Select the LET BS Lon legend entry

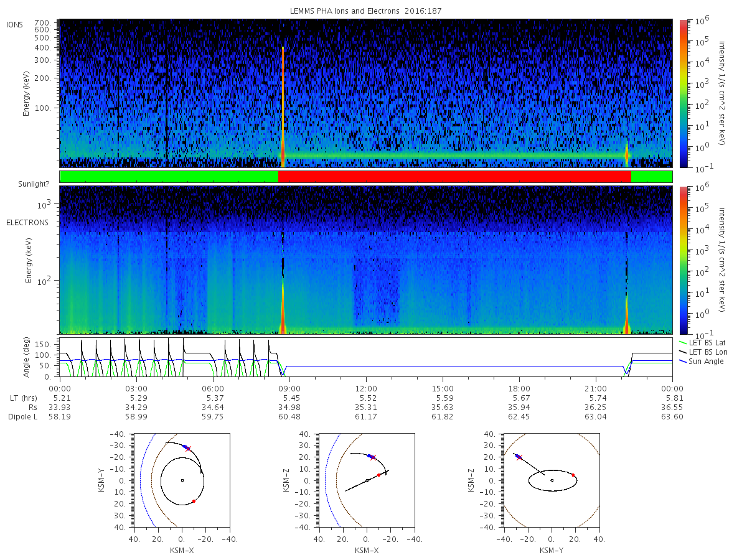coord(702,352)
